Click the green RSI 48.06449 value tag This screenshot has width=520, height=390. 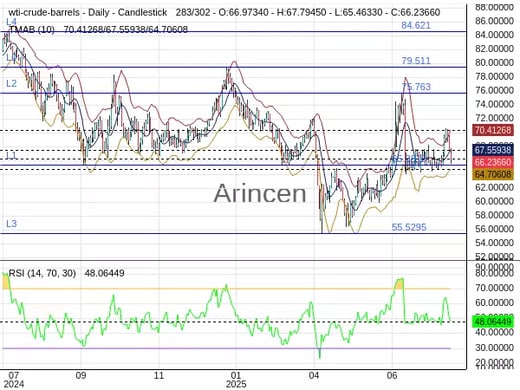(x=493, y=322)
